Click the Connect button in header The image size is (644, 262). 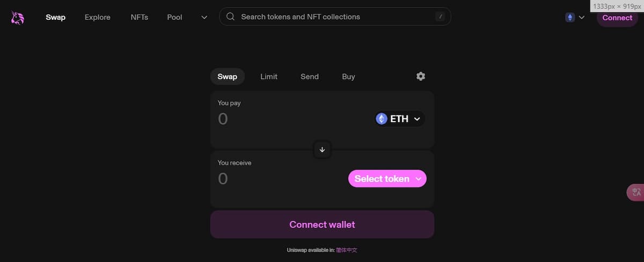[617, 18]
